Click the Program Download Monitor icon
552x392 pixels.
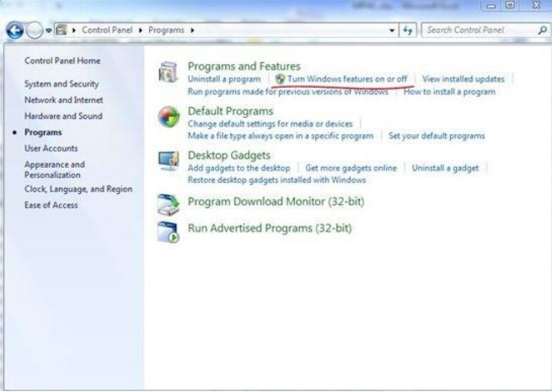point(169,203)
